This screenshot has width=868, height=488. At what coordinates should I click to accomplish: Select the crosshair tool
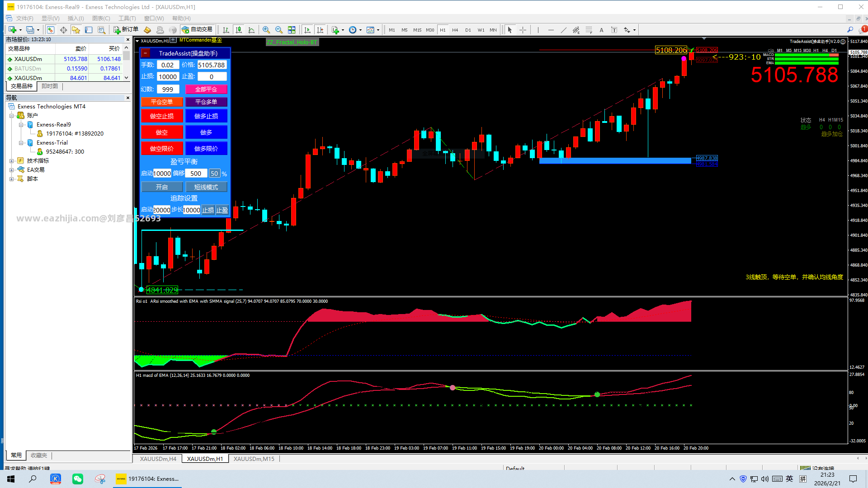(x=523, y=30)
